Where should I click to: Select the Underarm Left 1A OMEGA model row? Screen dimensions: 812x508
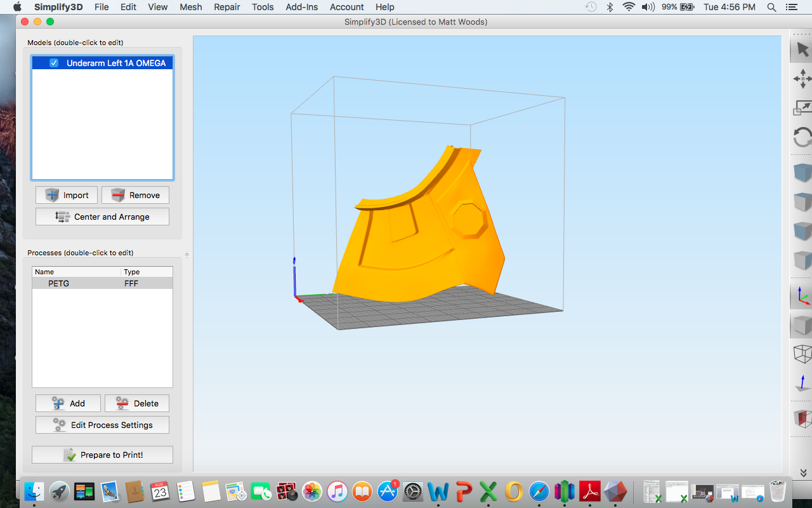102,63
